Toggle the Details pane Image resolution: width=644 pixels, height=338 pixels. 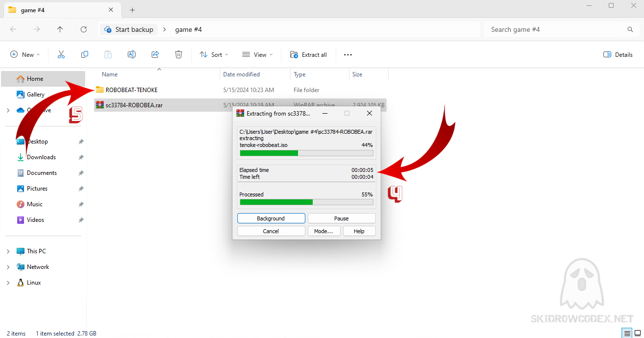[x=618, y=54]
